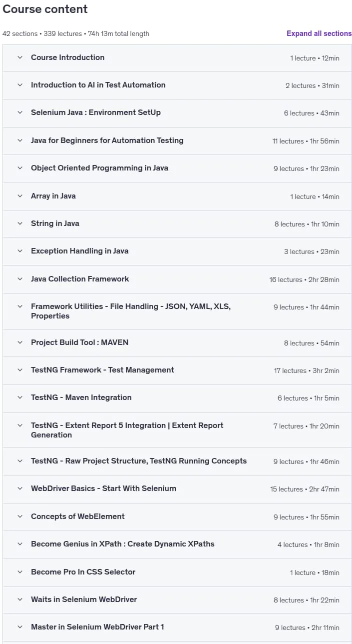The width and height of the screenshot is (352, 644).
Task: Toggle the Project Build Tool MAVEN chevron
Action: 20,342
